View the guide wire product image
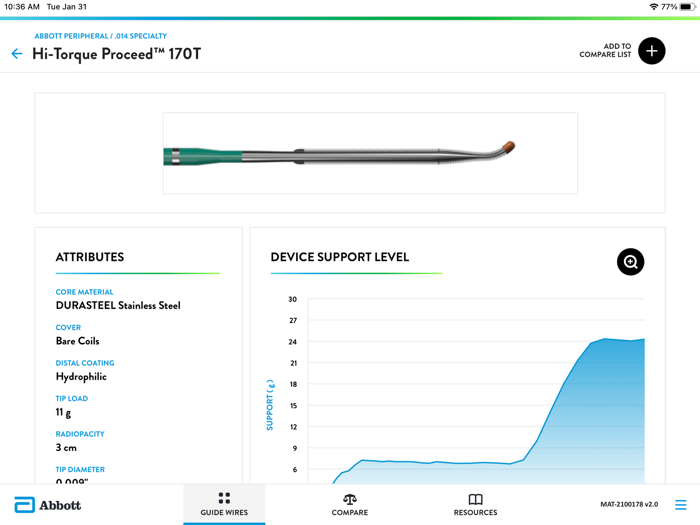This screenshot has height=525, width=700. [370, 153]
